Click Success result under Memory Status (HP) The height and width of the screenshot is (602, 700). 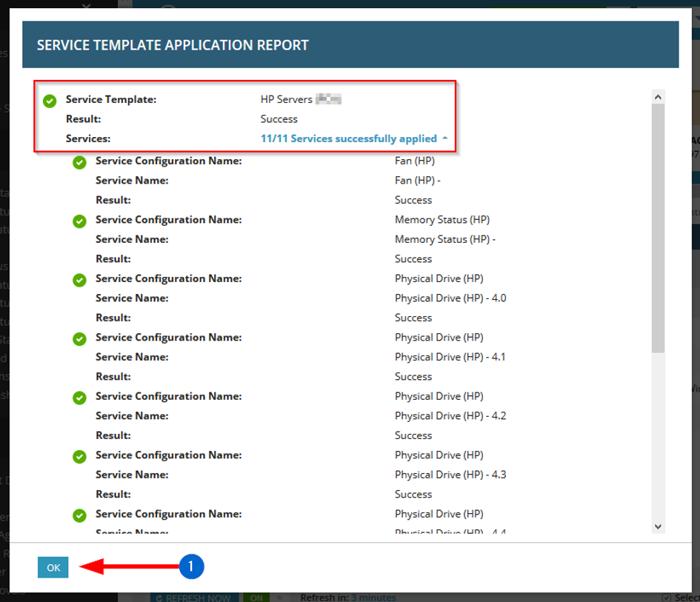point(413,259)
